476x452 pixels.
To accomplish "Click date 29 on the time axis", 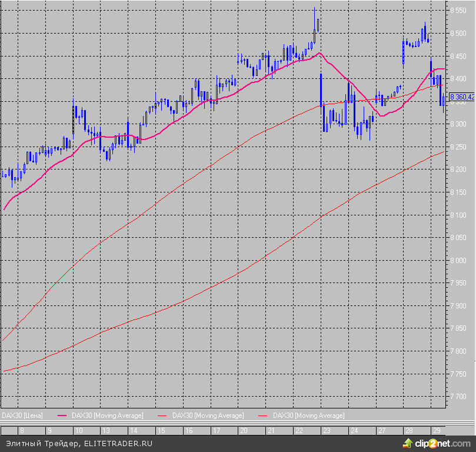I will click(437, 431).
